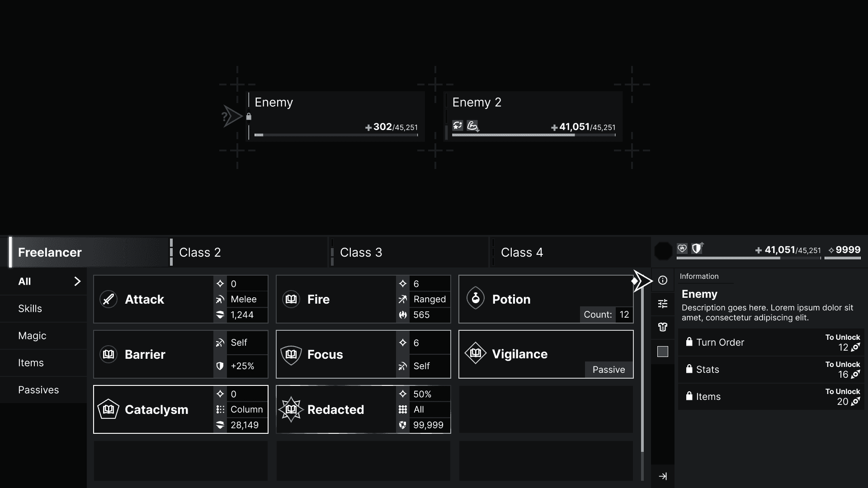Screen dimensions: 868x488
Task: Expand the All category with arrow
Action: (76, 281)
